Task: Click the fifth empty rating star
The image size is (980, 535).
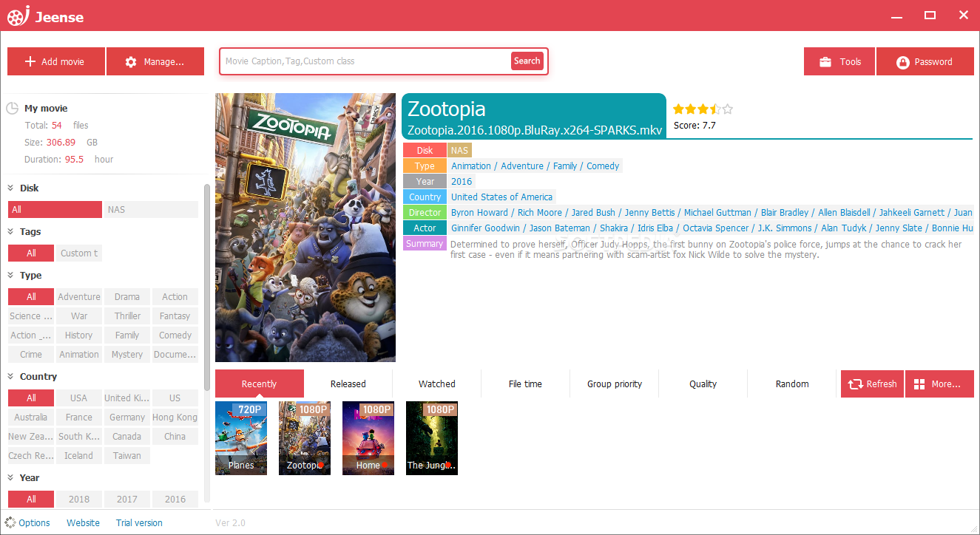Action: click(x=727, y=109)
